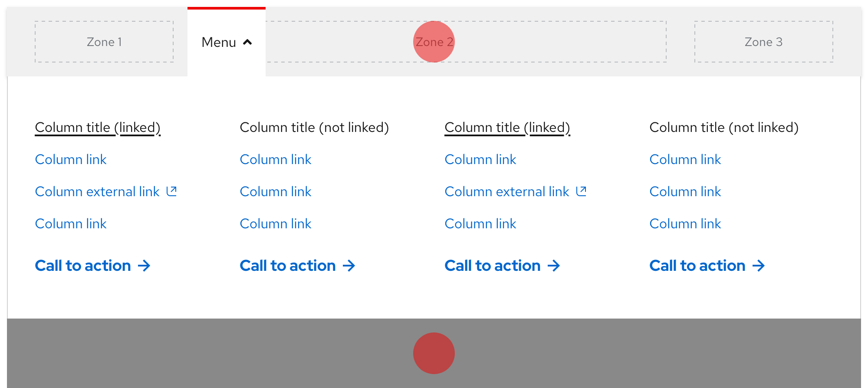The height and width of the screenshot is (388, 868).
Task: Select the Menu tab
Action: 218,42
